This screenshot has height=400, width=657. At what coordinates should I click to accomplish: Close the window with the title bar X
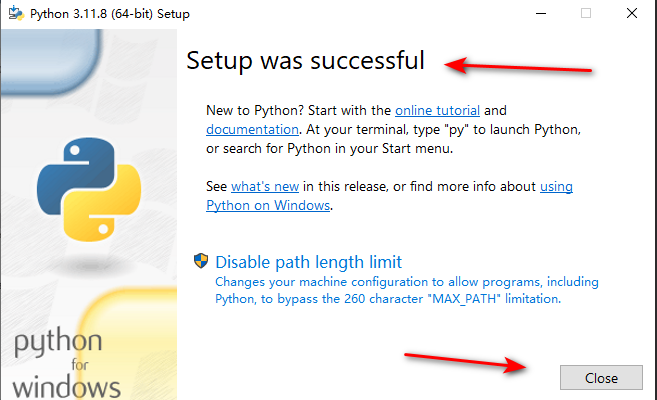tap(632, 14)
